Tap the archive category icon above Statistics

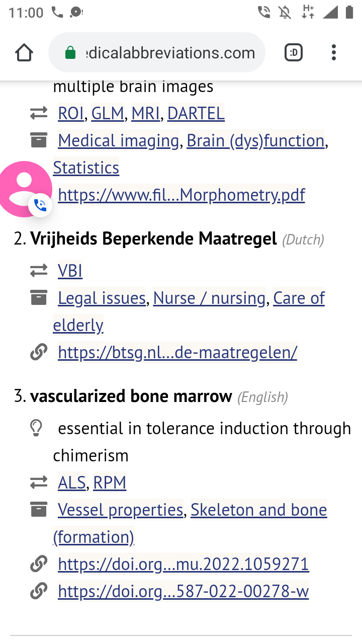(39, 140)
